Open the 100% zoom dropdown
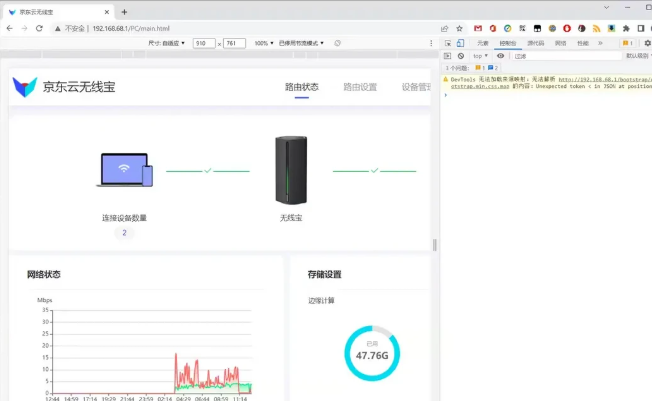 point(264,43)
